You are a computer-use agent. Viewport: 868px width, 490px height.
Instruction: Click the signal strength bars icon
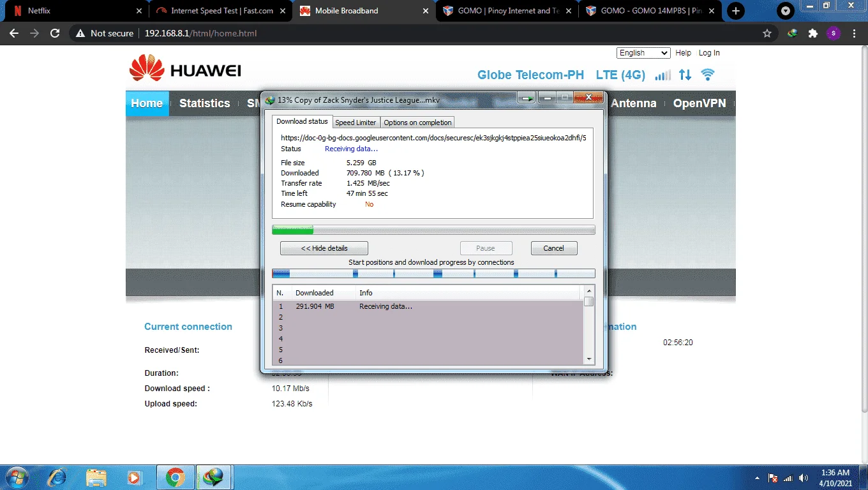(x=663, y=75)
